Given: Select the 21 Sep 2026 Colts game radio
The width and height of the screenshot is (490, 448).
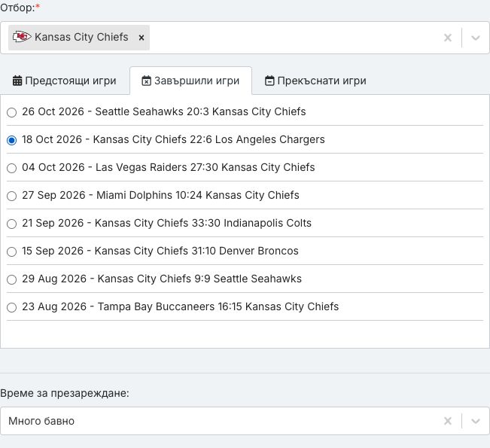Looking at the screenshot, I should (11, 224).
